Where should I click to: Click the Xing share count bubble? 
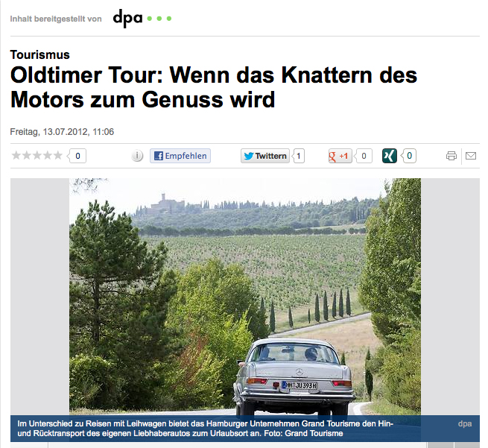pos(408,156)
